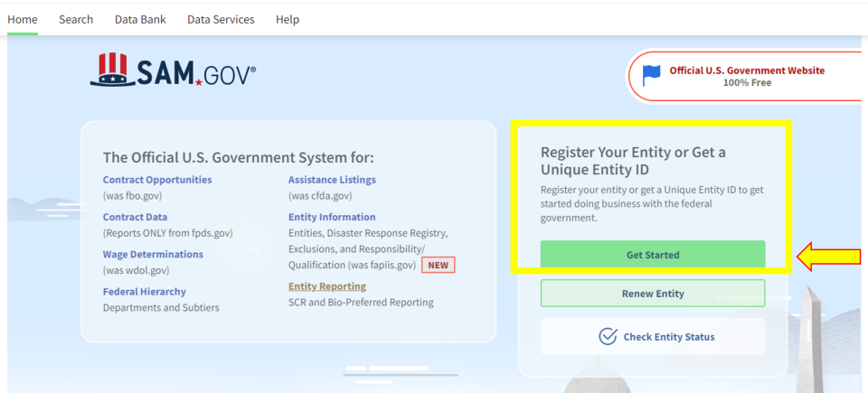Open the Home tab

tap(23, 19)
